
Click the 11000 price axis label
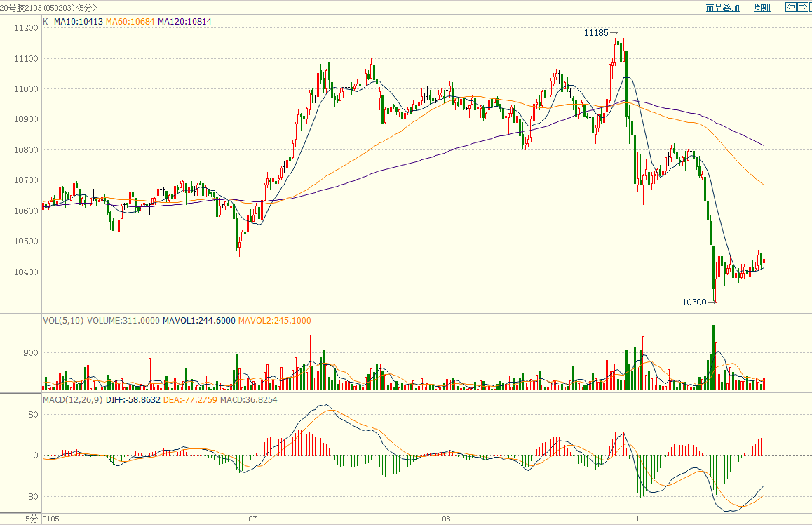tap(26, 89)
